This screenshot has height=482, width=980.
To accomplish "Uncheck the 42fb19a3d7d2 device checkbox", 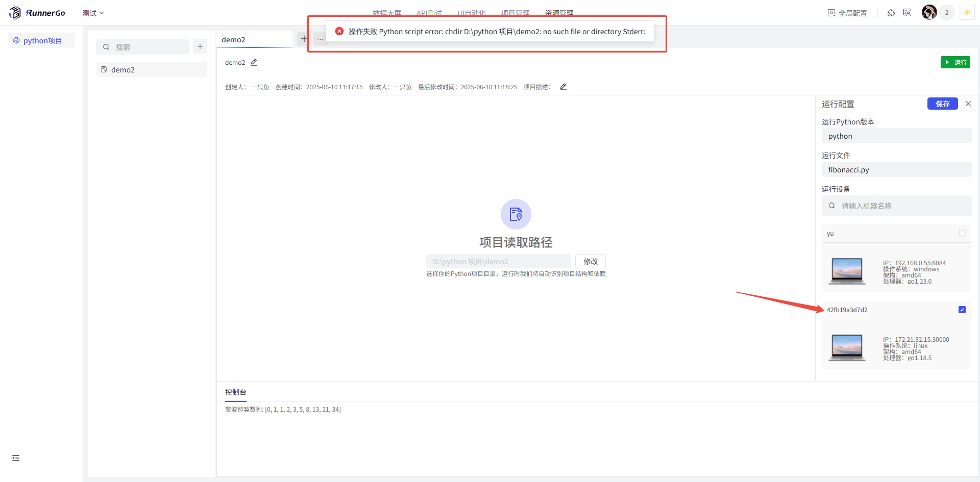I will [x=962, y=310].
